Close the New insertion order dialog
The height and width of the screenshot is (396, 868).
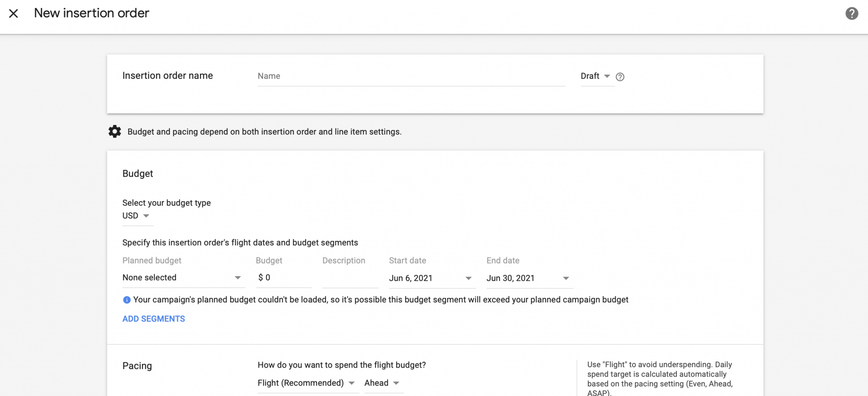point(14,13)
